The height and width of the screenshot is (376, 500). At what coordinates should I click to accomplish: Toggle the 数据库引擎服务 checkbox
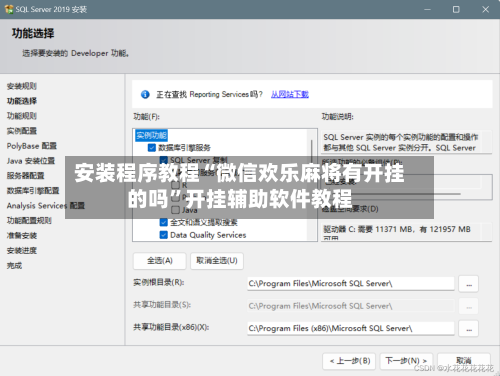point(152,147)
